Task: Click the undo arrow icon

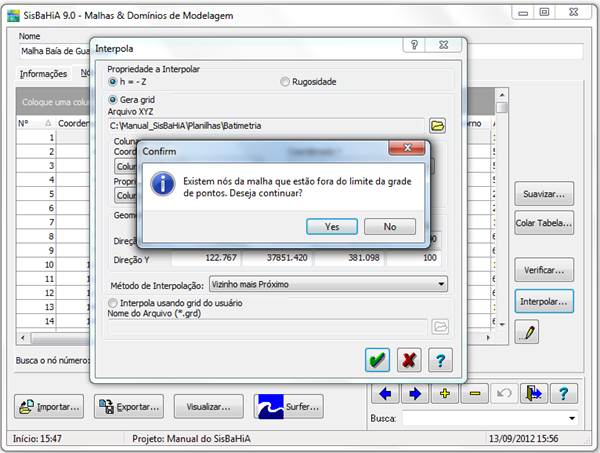Action: [x=504, y=393]
